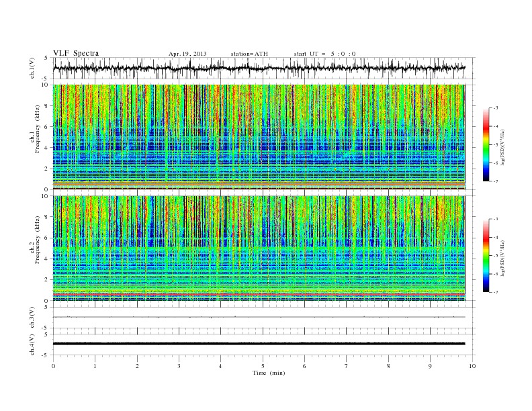The width and height of the screenshot is (532, 411).
Task: Click the "ch.3(V)" axis label
Action: [32, 318]
